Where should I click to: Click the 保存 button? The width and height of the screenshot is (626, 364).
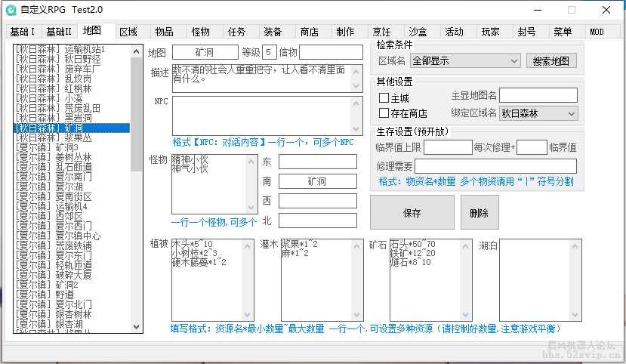tap(412, 212)
